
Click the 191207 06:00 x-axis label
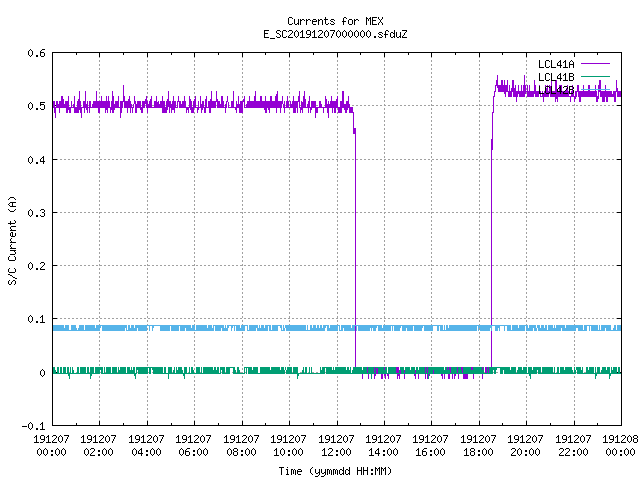click(193, 445)
